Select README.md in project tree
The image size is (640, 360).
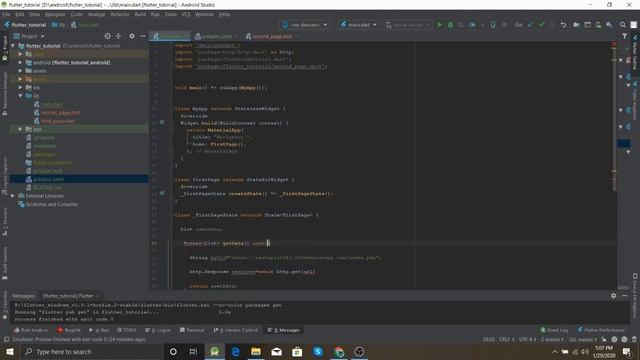click(47, 187)
